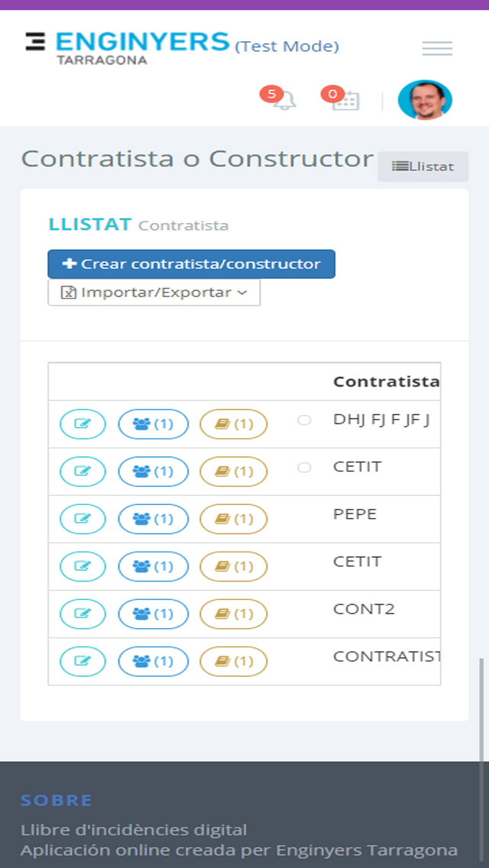Click Crear contratista/constructor button
489x868 pixels.
(x=191, y=264)
